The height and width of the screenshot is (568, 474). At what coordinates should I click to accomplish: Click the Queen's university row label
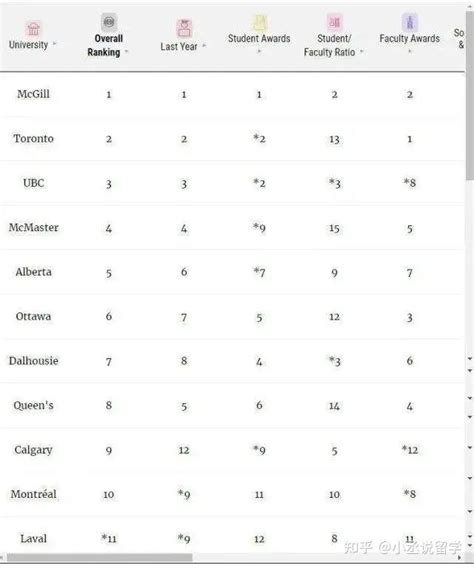33,405
